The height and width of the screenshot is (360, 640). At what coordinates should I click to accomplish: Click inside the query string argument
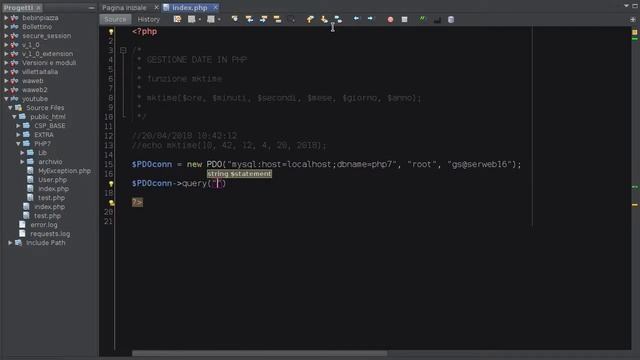[x=218, y=184]
